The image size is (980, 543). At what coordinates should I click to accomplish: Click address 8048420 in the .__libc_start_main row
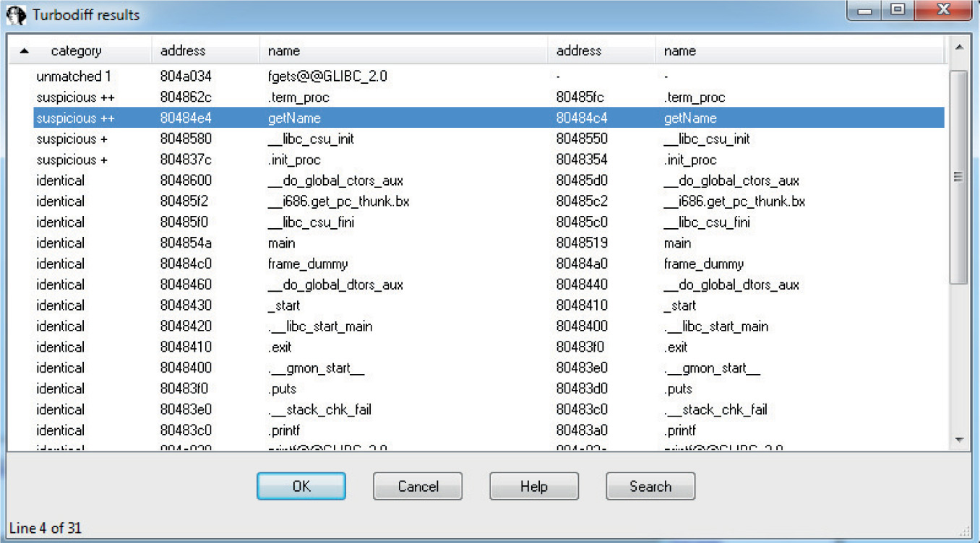(186, 326)
